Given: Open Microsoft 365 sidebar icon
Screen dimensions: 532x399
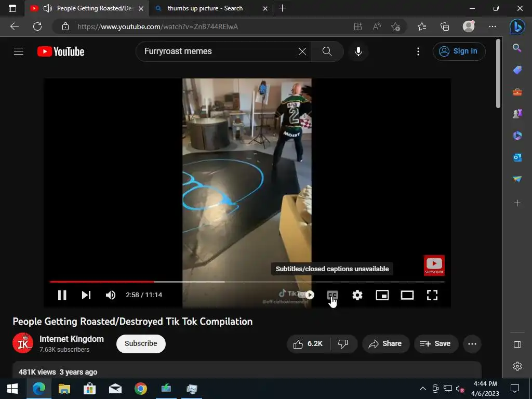Looking at the screenshot, I should pyautogui.click(x=517, y=136).
